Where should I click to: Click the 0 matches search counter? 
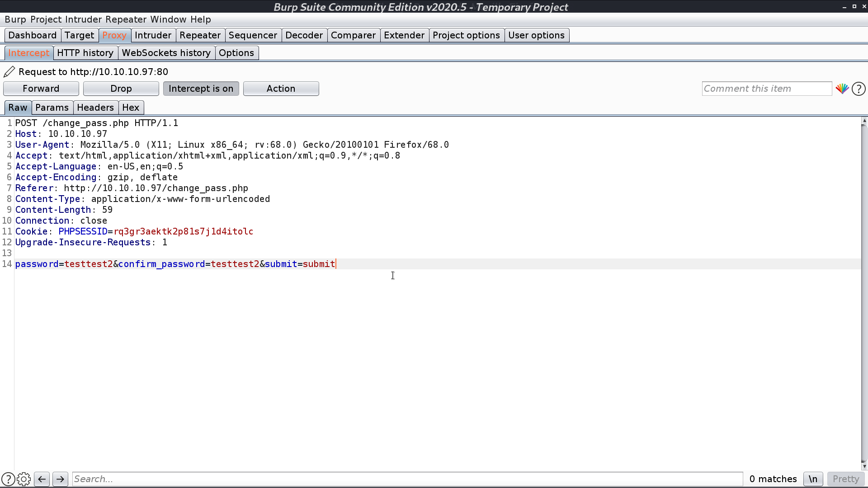pos(773,479)
